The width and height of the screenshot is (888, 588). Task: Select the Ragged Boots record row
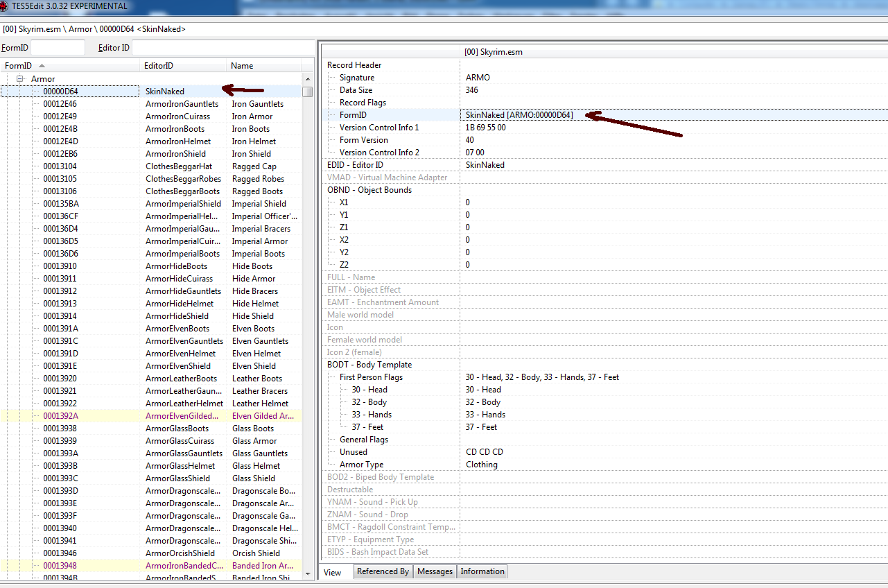coord(151,191)
